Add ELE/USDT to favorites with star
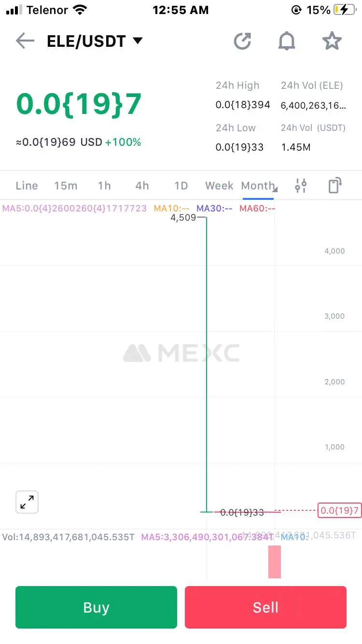362x644 pixels. tap(332, 41)
